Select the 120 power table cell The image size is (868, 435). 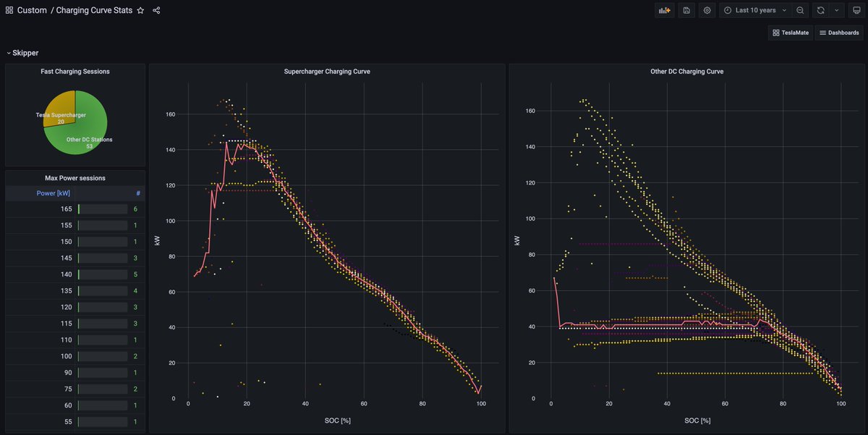click(x=40, y=307)
